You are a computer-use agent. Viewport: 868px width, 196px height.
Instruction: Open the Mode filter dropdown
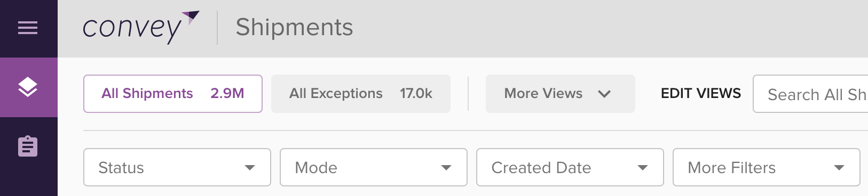[x=374, y=167]
